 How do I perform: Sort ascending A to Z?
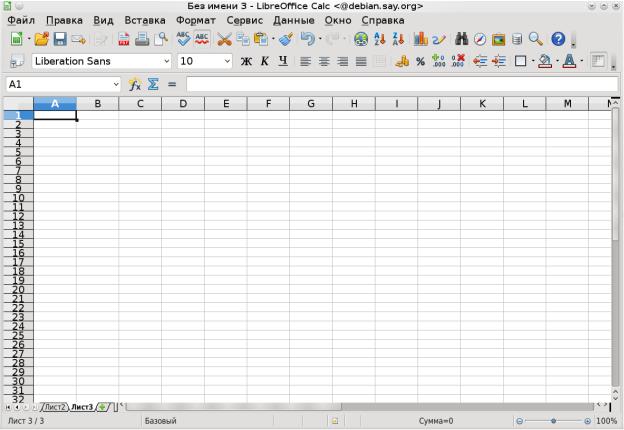(x=380, y=39)
